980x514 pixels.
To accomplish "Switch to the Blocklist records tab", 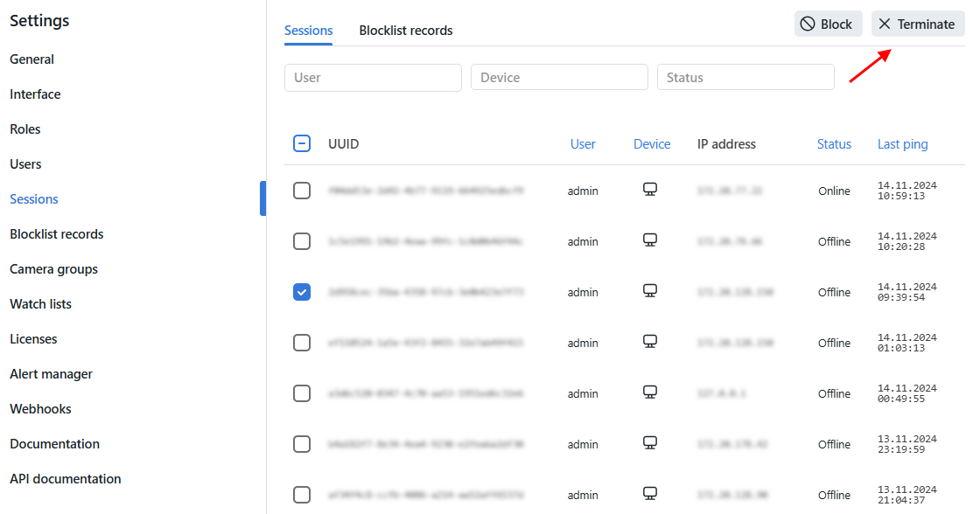I will 406,31.
